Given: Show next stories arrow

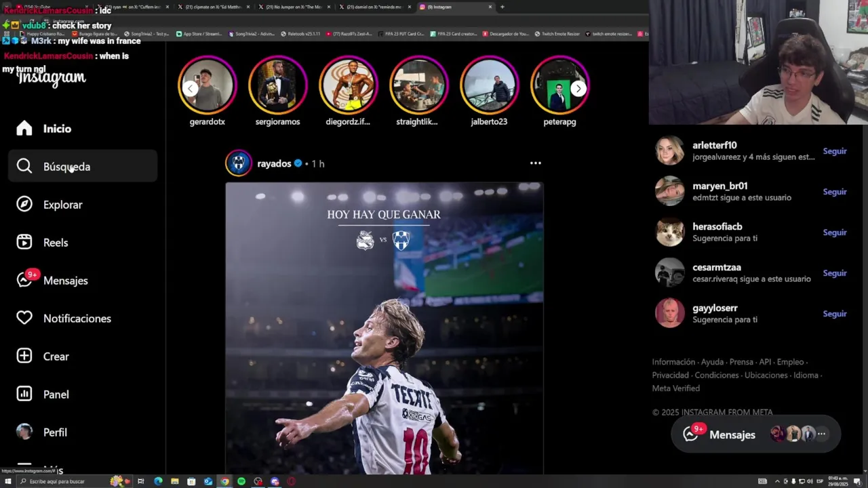Looking at the screenshot, I should (578, 88).
